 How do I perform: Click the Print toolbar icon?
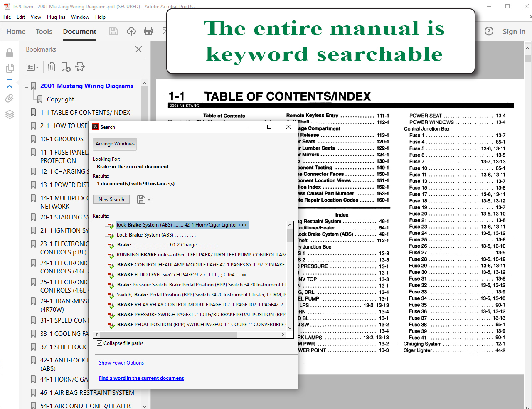[149, 31]
